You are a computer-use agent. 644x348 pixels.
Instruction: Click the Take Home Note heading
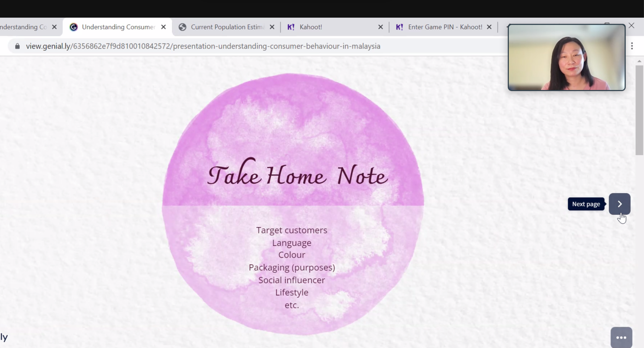tap(298, 175)
